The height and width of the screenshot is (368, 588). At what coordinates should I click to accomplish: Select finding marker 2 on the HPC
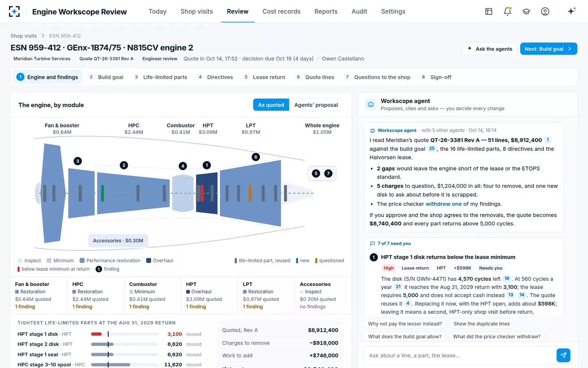pyautogui.click(x=124, y=165)
